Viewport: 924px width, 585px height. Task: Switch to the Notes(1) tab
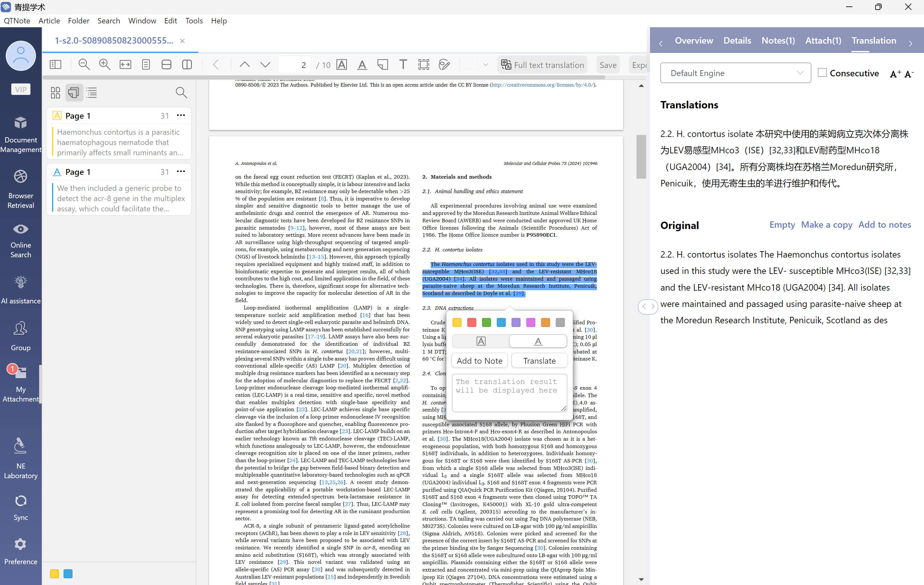(778, 40)
